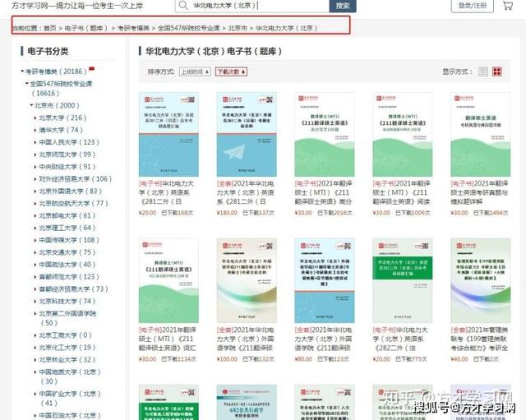Collapse the 北京市（2000） tree node

[31, 105]
